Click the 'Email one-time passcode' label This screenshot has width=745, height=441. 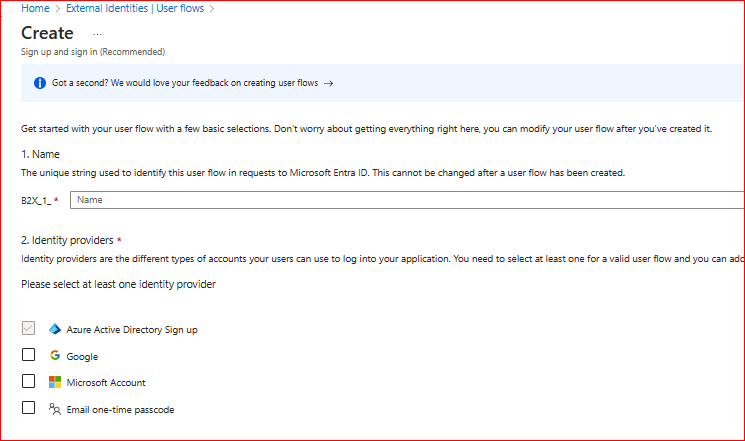[120, 410]
